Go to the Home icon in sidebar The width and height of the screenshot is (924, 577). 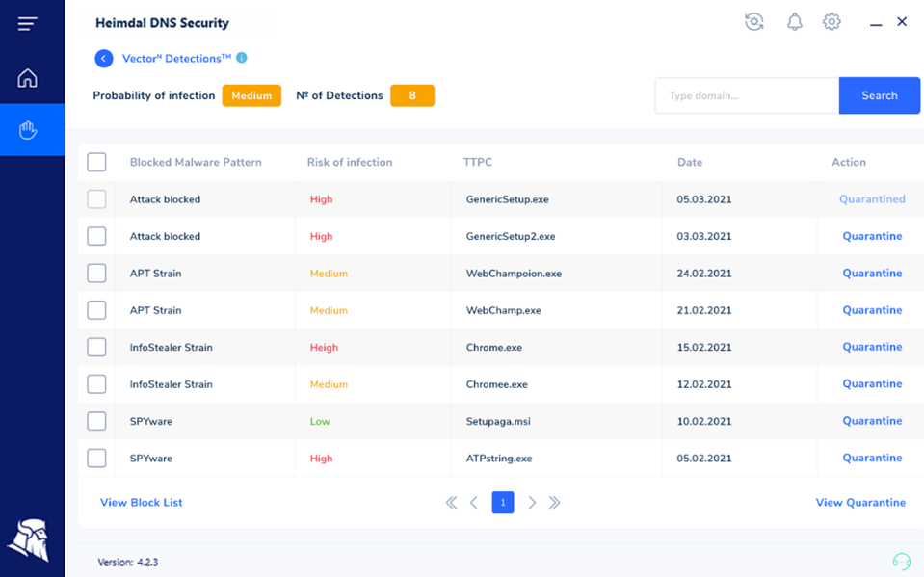point(27,78)
